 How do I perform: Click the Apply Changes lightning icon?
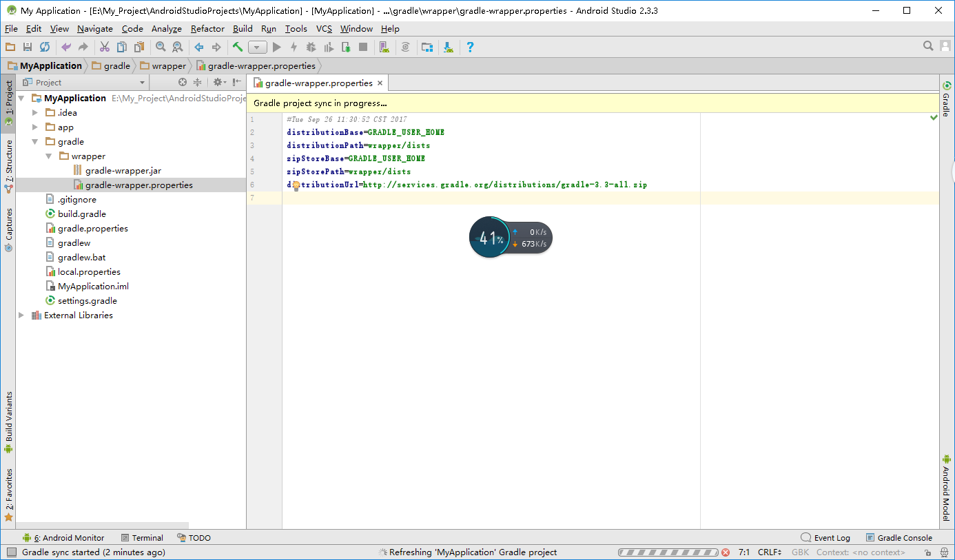(x=294, y=47)
